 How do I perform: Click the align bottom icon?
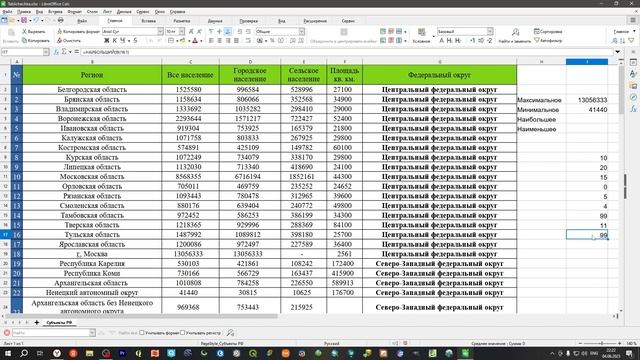point(228,31)
